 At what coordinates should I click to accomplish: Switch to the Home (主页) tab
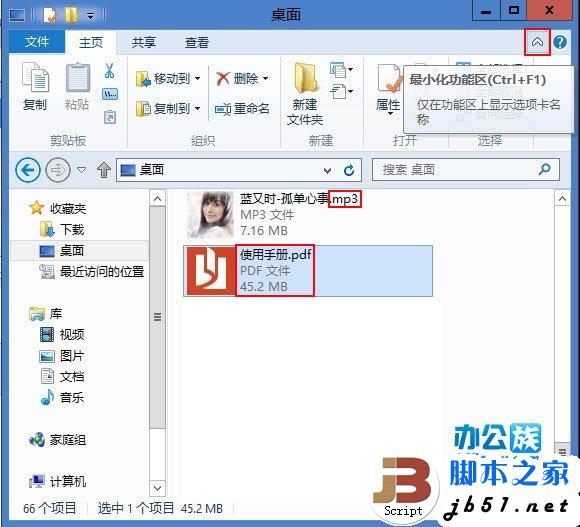click(x=91, y=42)
